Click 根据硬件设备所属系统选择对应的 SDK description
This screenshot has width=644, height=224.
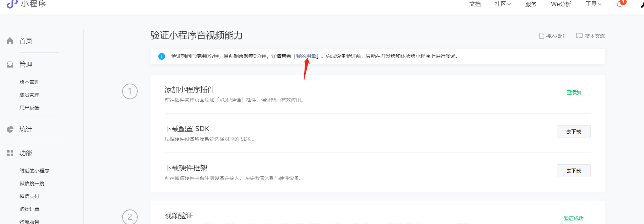click(209, 139)
